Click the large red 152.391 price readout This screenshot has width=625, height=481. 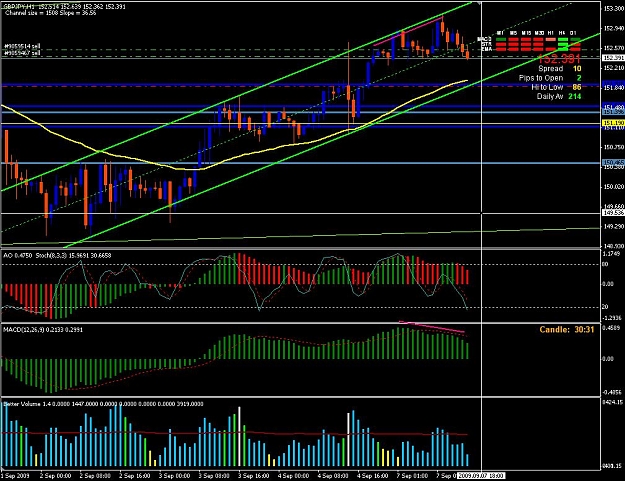click(x=559, y=59)
